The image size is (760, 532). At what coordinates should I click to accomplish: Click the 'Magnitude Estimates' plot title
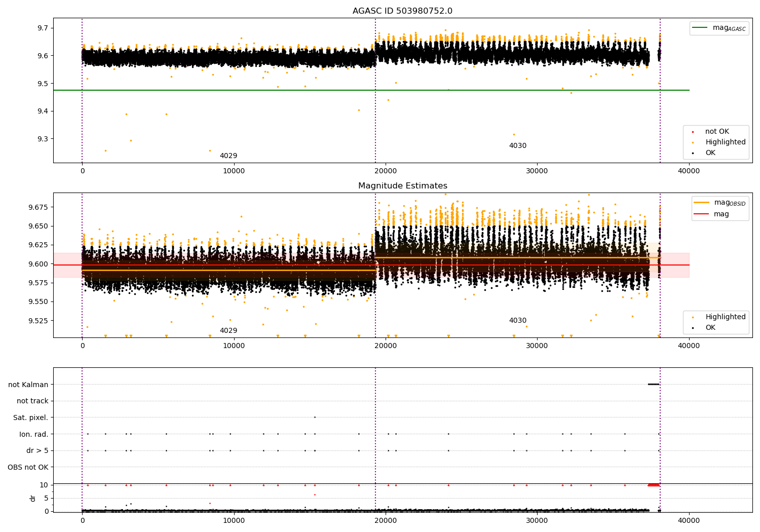click(402, 186)
